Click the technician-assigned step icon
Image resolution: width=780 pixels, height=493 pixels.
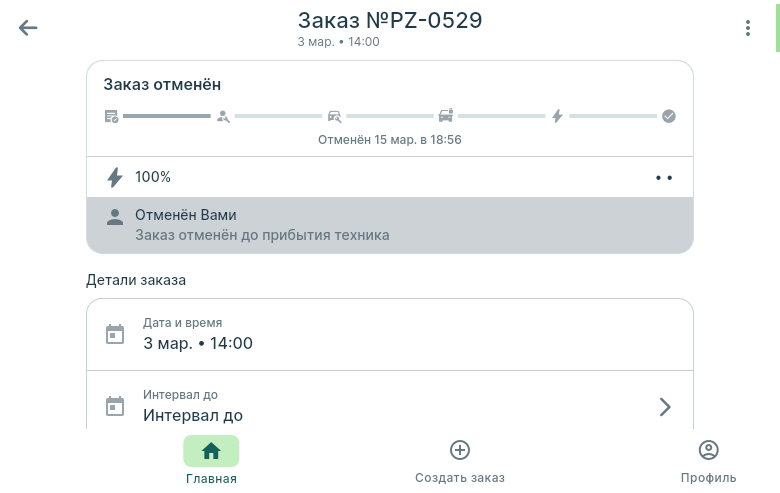[x=223, y=116]
